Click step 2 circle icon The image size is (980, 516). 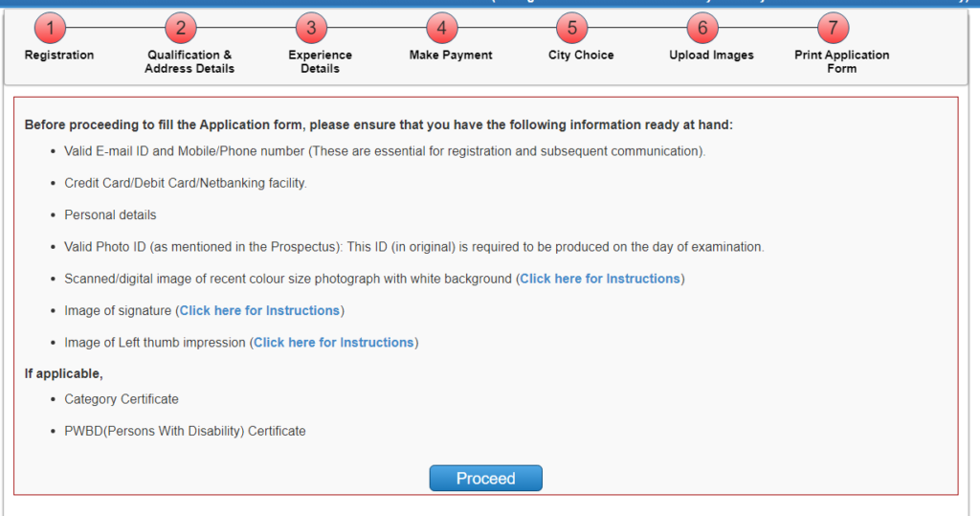click(181, 28)
